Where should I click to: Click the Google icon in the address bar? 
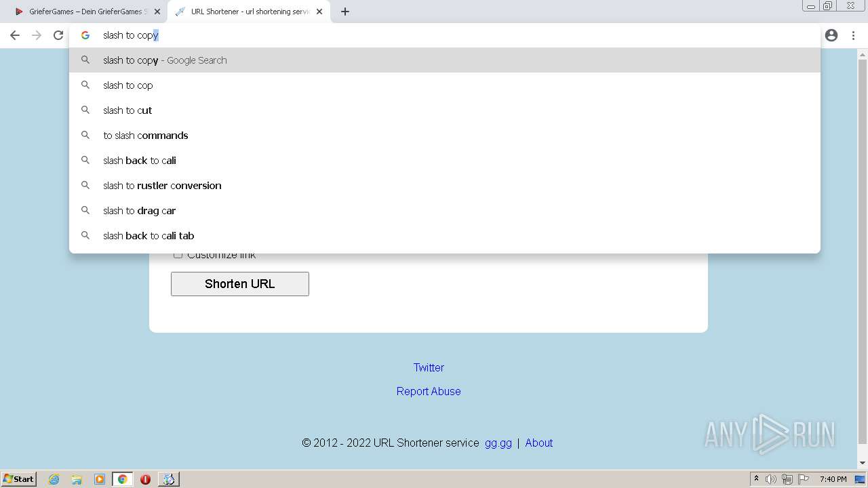coord(85,35)
